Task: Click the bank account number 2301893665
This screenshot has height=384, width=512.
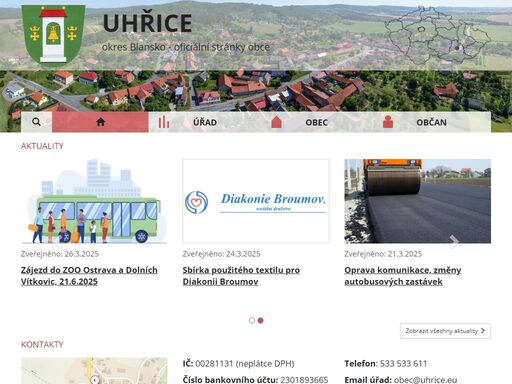Action: pos(304,380)
